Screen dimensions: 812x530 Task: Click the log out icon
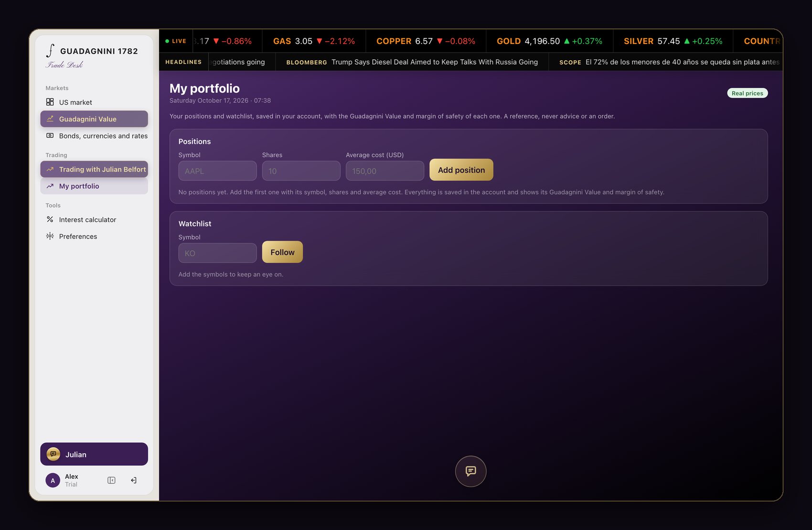(x=134, y=480)
